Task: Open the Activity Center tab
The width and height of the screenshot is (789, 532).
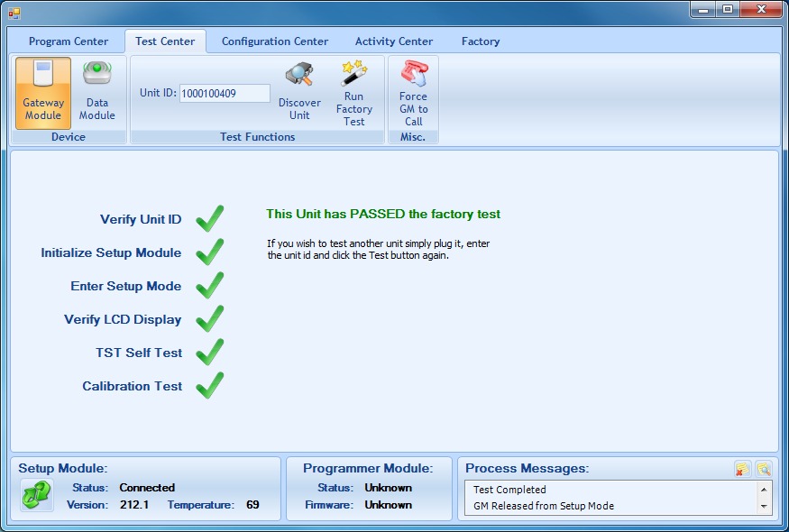Action: pyautogui.click(x=394, y=41)
